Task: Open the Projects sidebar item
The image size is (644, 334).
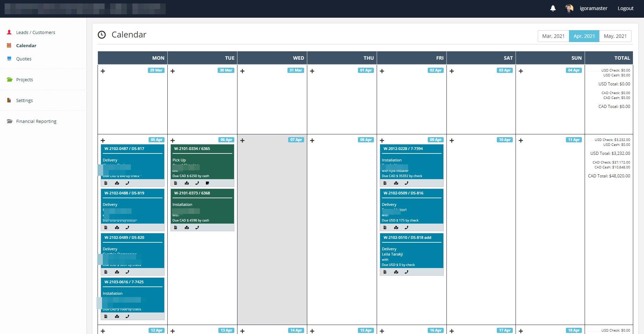Action: pyautogui.click(x=24, y=80)
